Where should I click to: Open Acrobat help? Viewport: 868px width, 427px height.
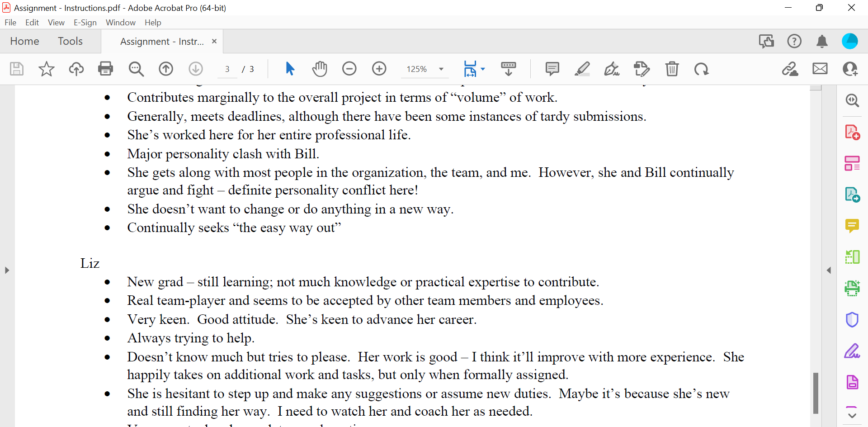794,41
